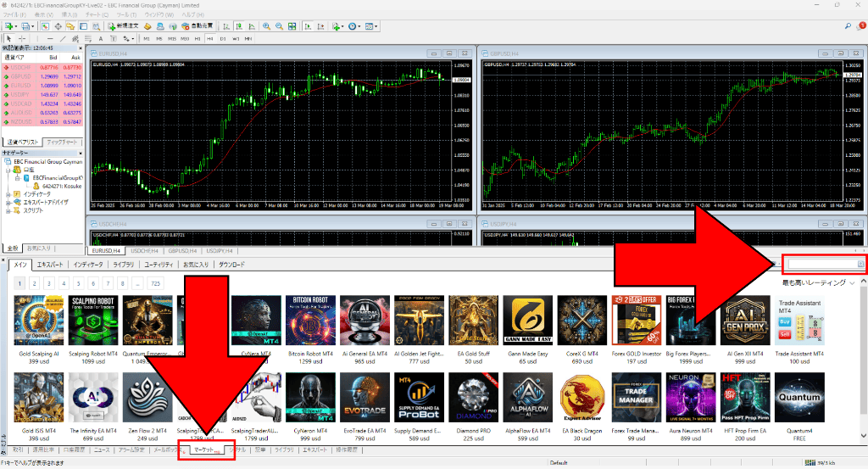Select the H4 timeframe button
Image resolution: width=868 pixels, height=469 pixels.
pos(210,39)
